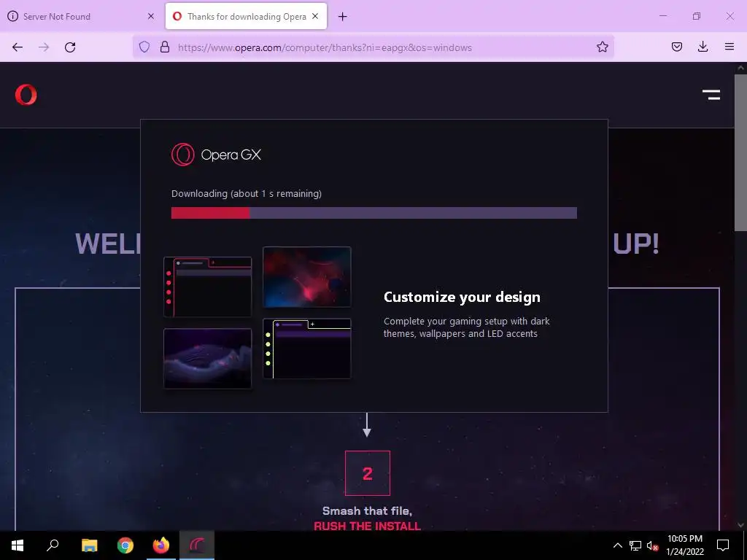Open a new browser tab
The width and height of the screenshot is (747, 560).
pyautogui.click(x=343, y=17)
